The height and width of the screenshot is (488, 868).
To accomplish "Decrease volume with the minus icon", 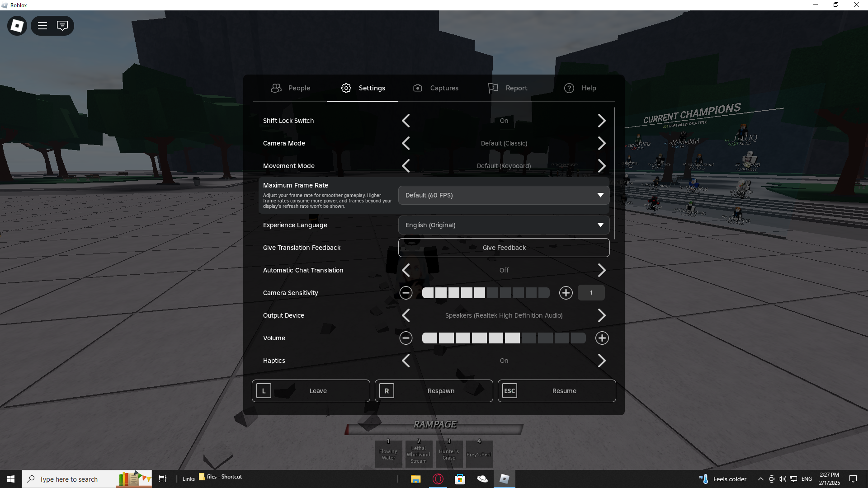I will [x=406, y=338].
